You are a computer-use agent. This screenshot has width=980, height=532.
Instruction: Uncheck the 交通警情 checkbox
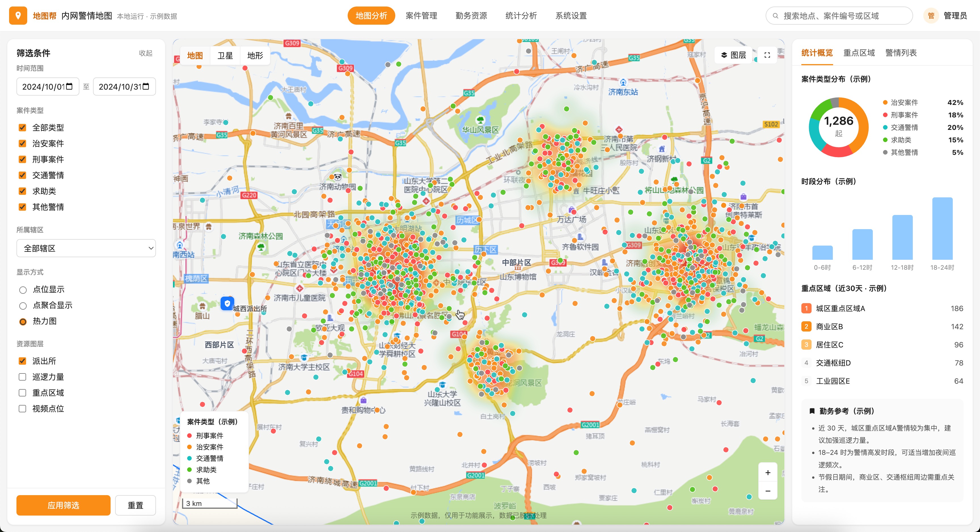[22, 175]
